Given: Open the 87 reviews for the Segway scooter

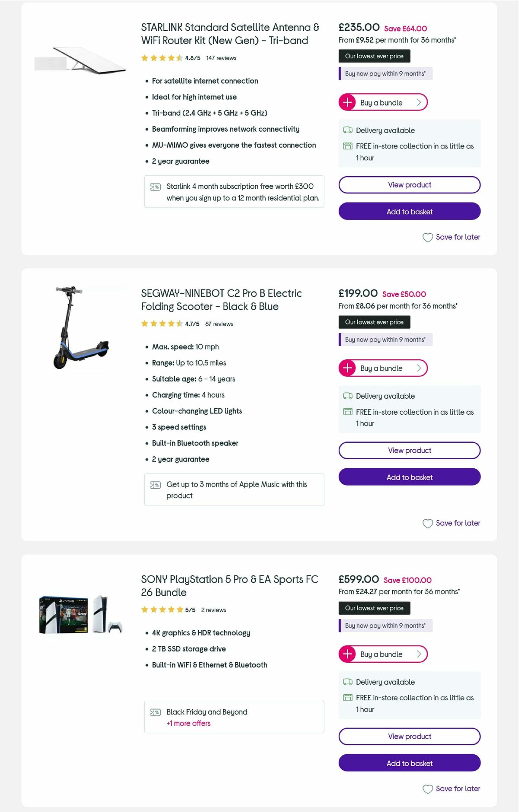Looking at the screenshot, I should point(219,324).
